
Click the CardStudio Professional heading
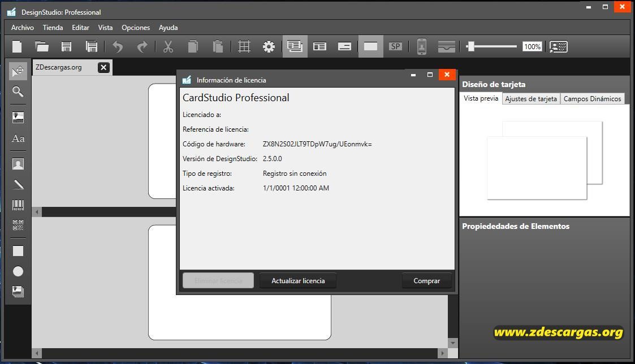click(236, 98)
